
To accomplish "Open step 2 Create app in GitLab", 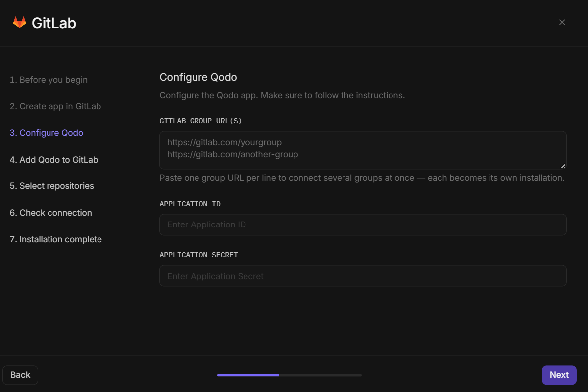I will [x=55, y=106].
